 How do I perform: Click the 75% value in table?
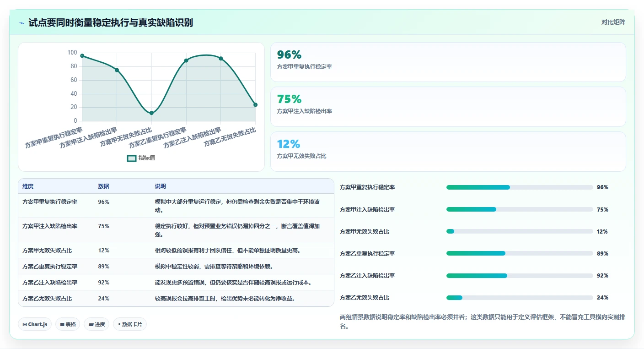(103, 226)
